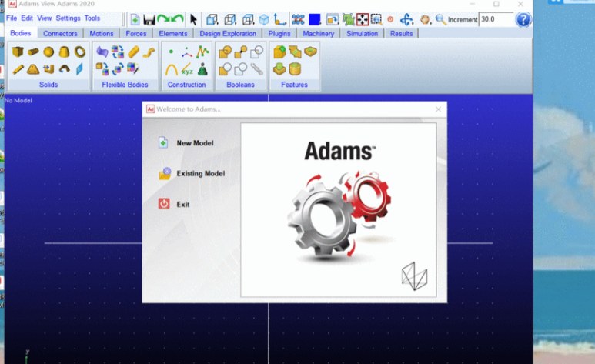Click the Save icon in toolbar
The height and width of the screenshot is (364, 595).
pyautogui.click(x=149, y=19)
